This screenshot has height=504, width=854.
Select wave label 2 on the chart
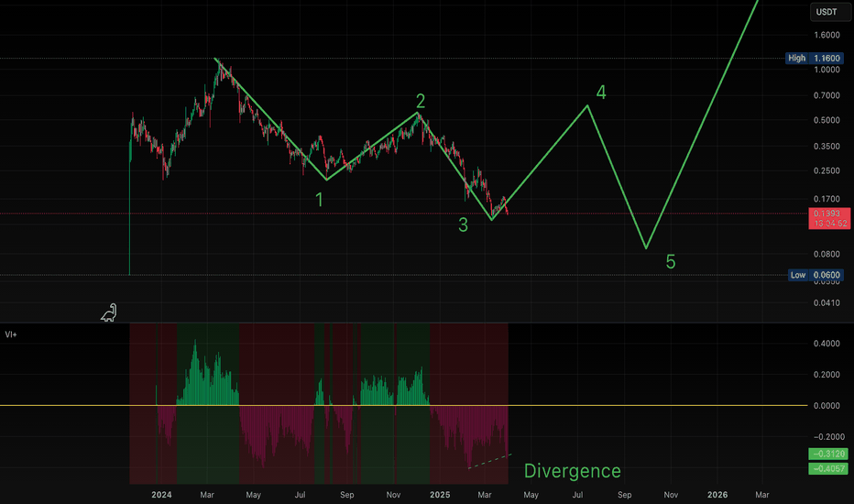pos(421,101)
